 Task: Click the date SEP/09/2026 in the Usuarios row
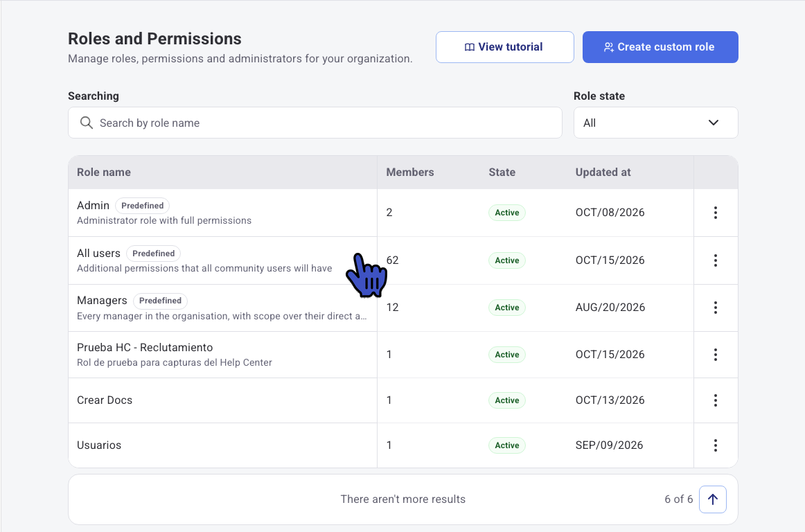pyautogui.click(x=610, y=445)
